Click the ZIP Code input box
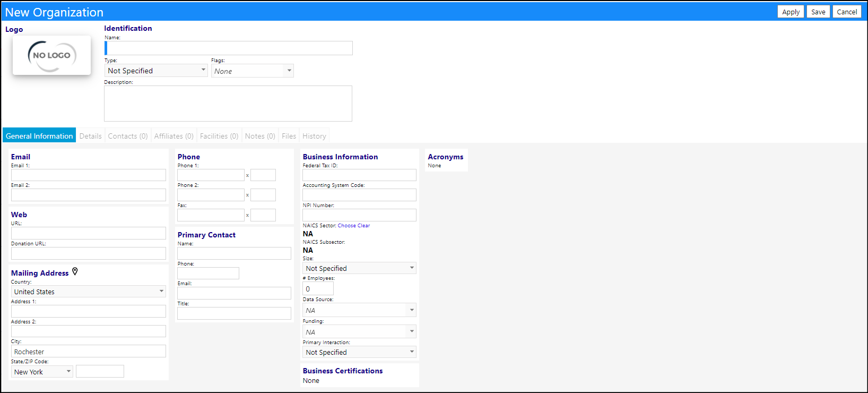The image size is (868, 393). tap(100, 371)
